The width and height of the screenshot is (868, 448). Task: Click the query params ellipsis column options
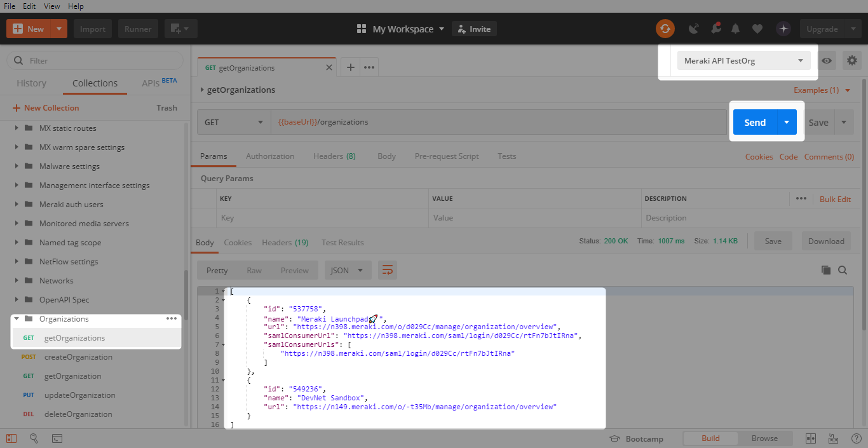coord(801,199)
